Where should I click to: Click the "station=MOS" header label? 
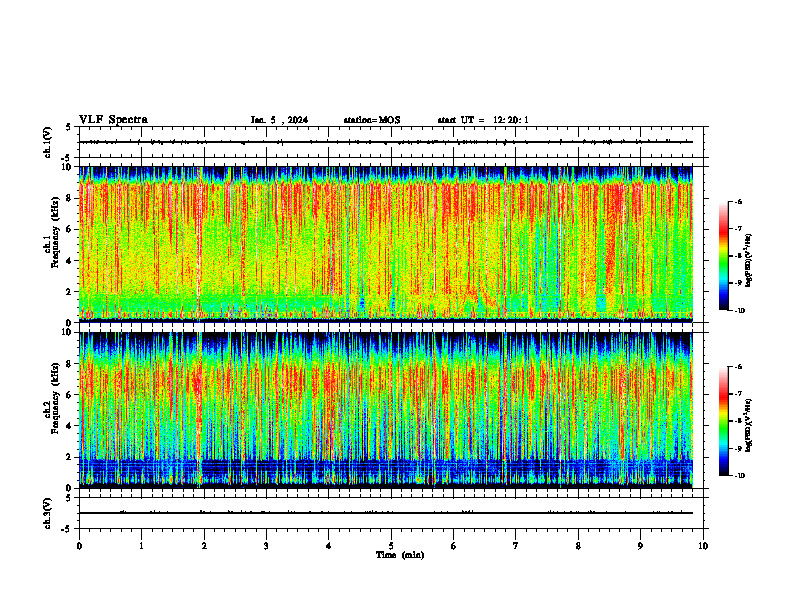pos(372,120)
